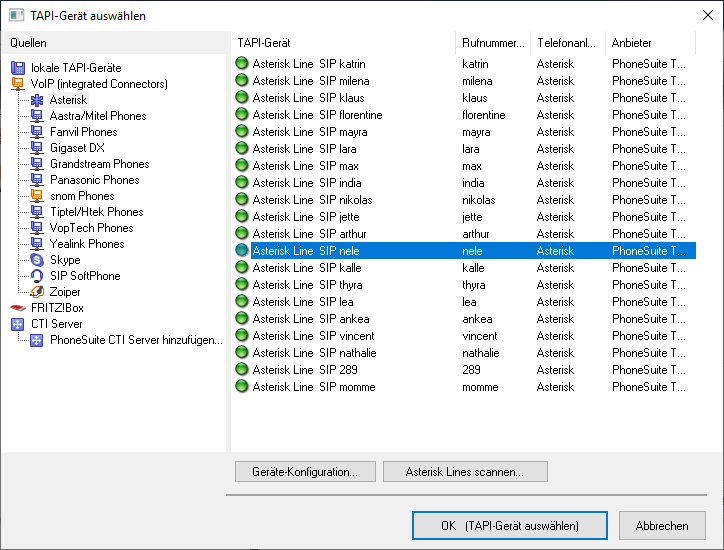Screen dimensions: 724x550
Task: Click the FRITZ!Box router icon
Action: pos(18,308)
